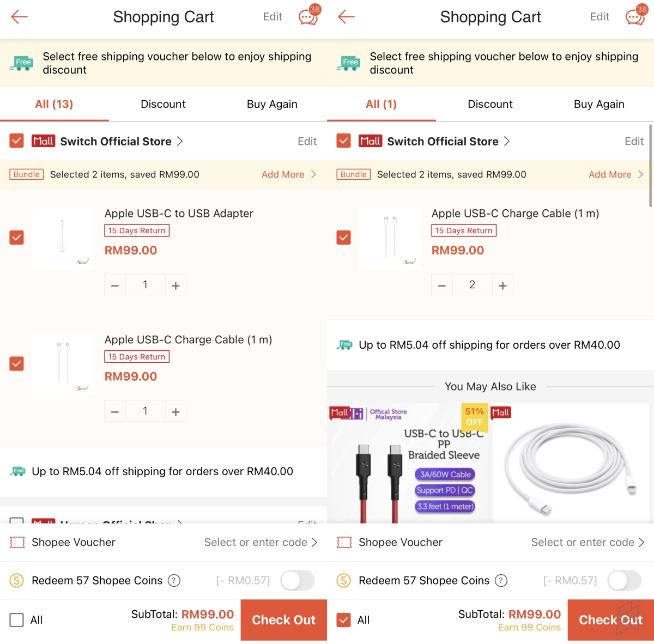
Task: Grab the vertical scrollbar on the right cart
Action: point(650,166)
